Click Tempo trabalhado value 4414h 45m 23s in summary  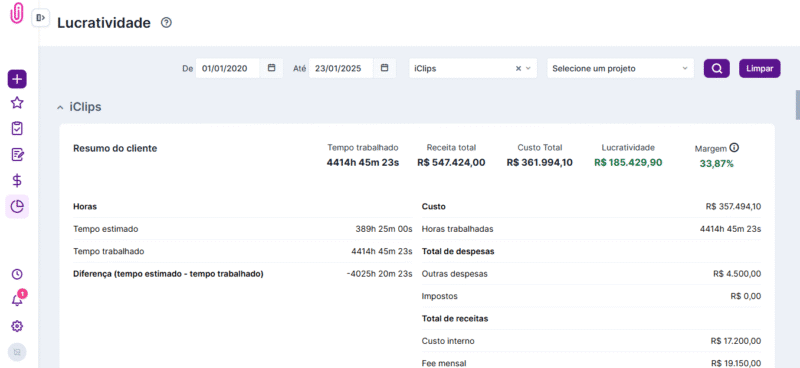pos(363,163)
